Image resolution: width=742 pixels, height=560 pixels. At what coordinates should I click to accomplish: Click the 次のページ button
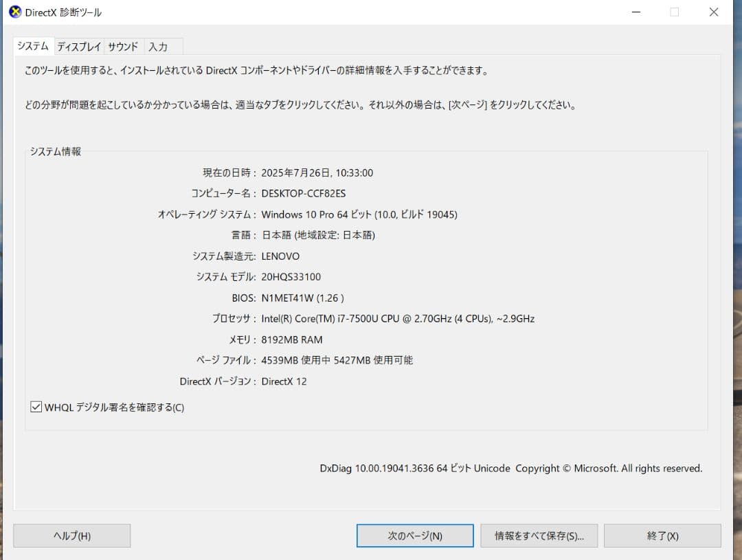[415, 535]
